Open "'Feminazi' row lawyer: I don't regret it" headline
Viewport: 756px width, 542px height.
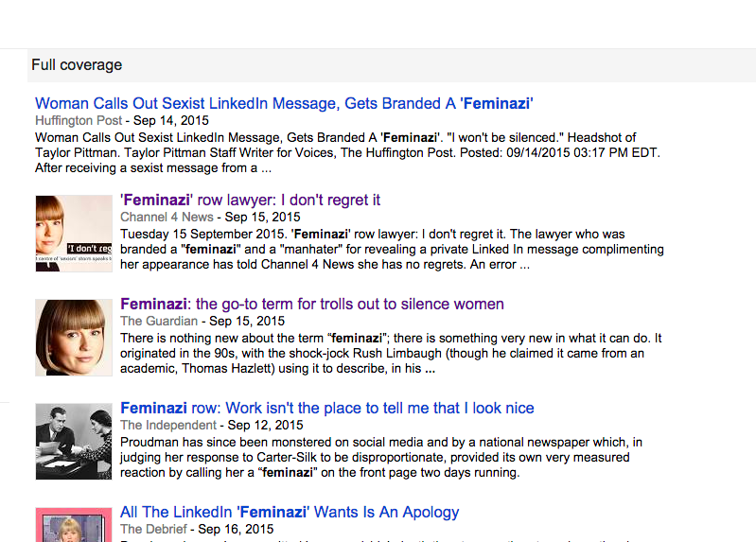(x=250, y=201)
